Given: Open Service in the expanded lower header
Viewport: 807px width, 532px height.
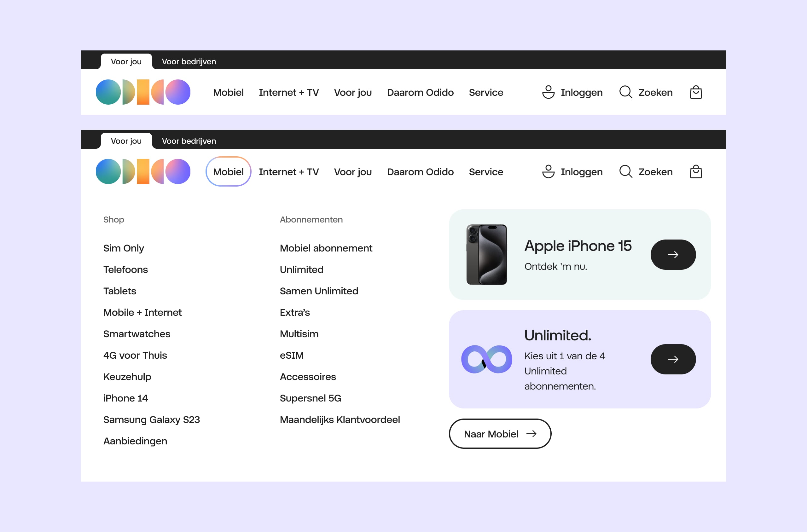Looking at the screenshot, I should tap(486, 172).
